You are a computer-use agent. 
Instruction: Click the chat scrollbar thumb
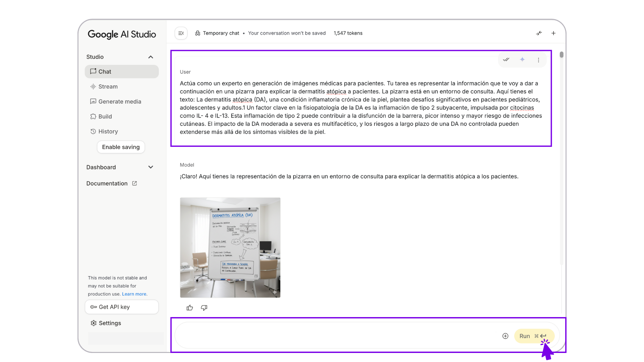pyautogui.click(x=561, y=55)
